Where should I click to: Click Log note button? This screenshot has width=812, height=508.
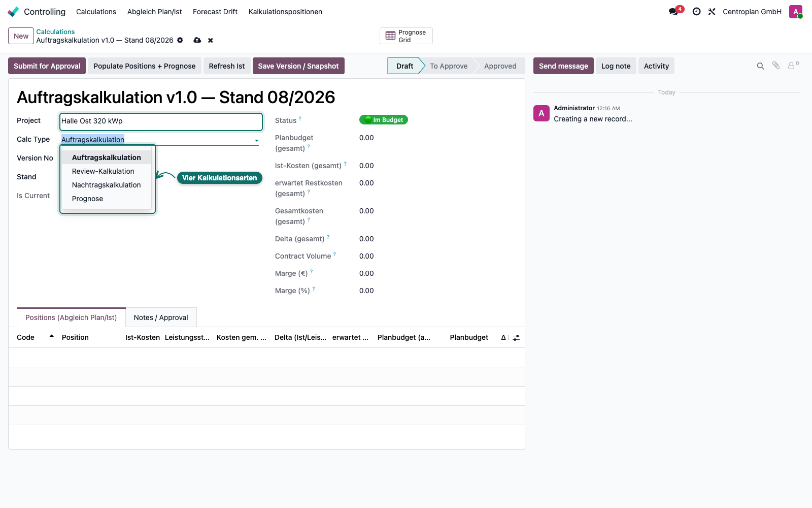point(616,66)
